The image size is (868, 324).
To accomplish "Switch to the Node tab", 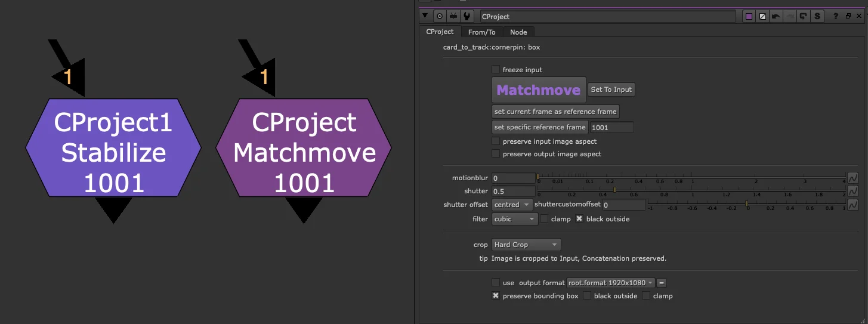I will pos(518,32).
